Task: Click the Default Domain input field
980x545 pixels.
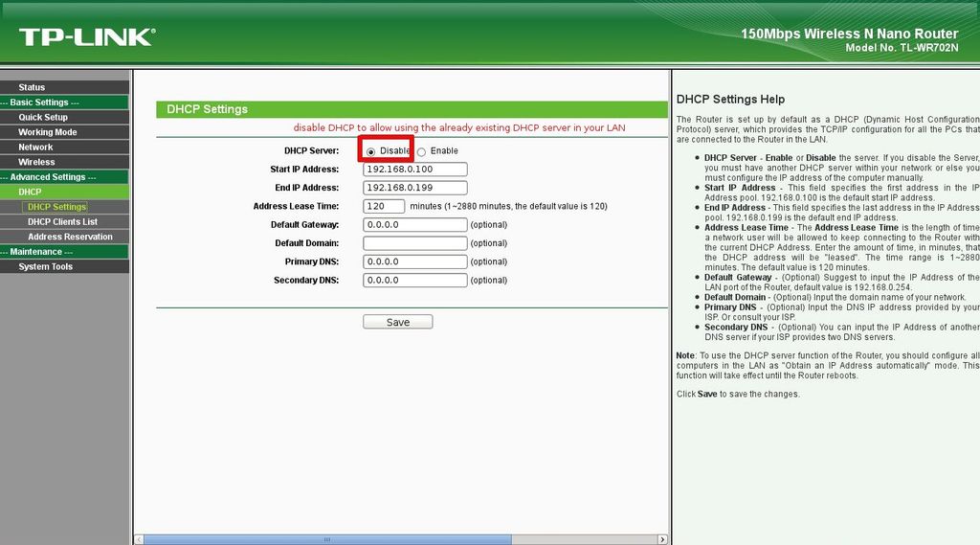Action: pyautogui.click(x=415, y=243)
